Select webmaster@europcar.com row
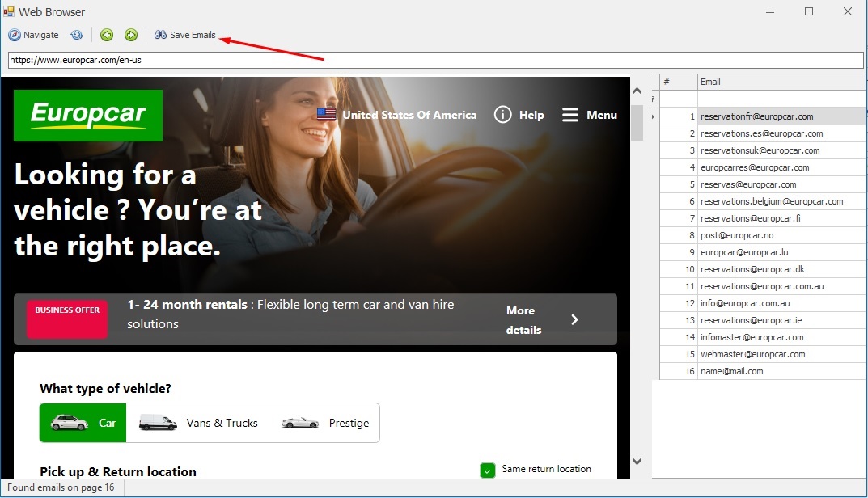868x498 pixels. pos(763,354)
